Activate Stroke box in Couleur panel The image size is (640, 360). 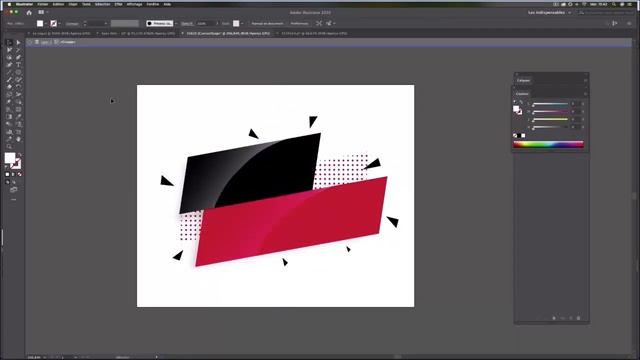point(520,112)
